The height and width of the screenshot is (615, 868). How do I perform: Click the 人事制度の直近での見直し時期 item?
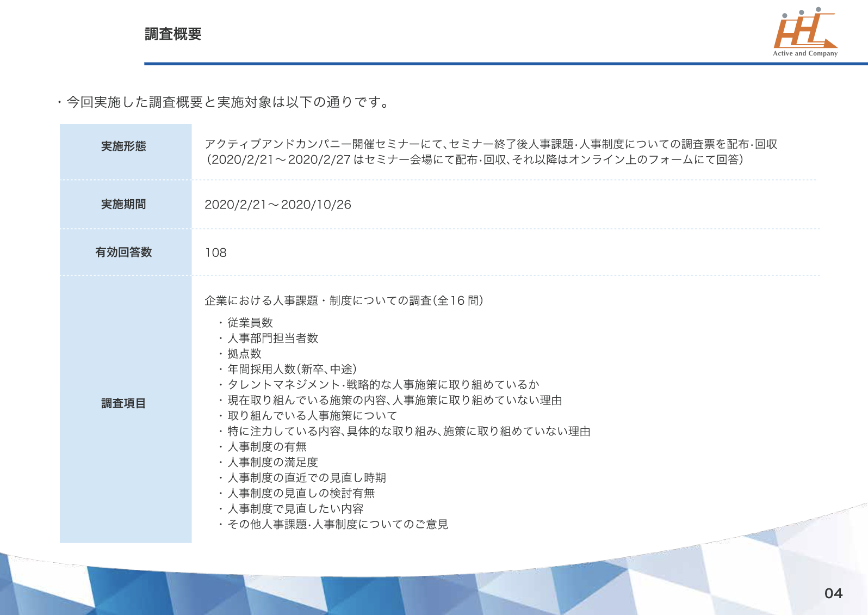pyautogui.click(x=306, y=478)
